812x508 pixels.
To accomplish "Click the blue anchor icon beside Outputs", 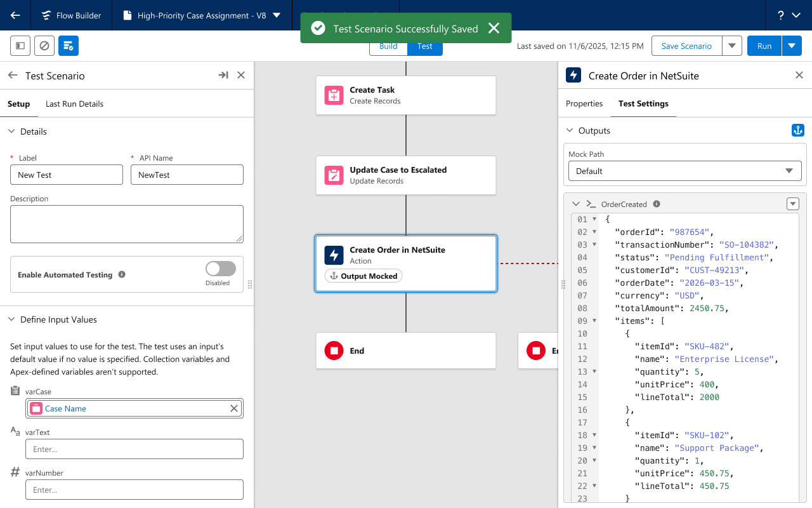I will point(798,130).
